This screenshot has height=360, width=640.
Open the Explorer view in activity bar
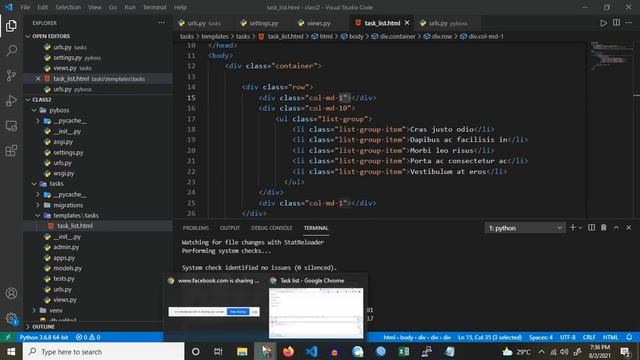[x=11, y=26]
